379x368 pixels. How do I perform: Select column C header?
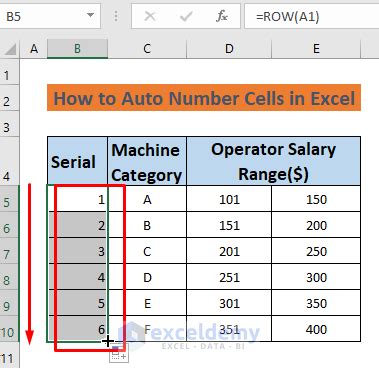click(x=147, y=49)
